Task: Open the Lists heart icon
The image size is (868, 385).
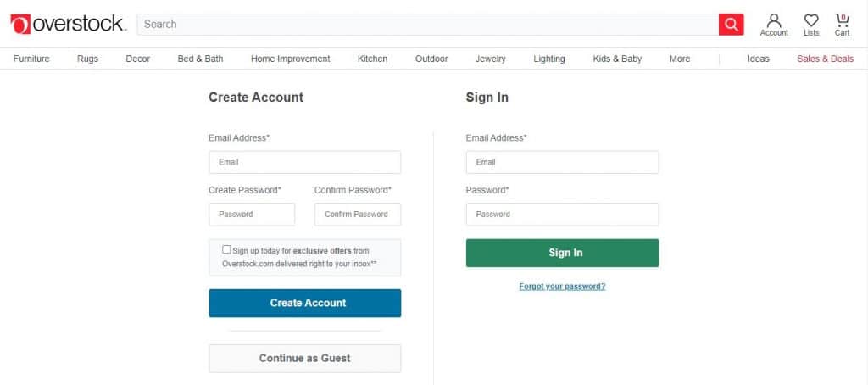Action: tap(811, 25)
